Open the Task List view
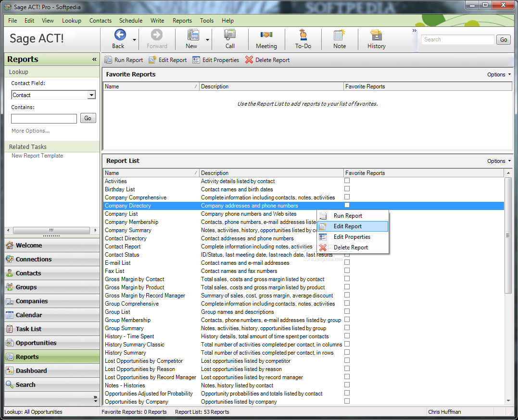Image resolution: width=518 pixels, height=420 pixels. [52, 329]
